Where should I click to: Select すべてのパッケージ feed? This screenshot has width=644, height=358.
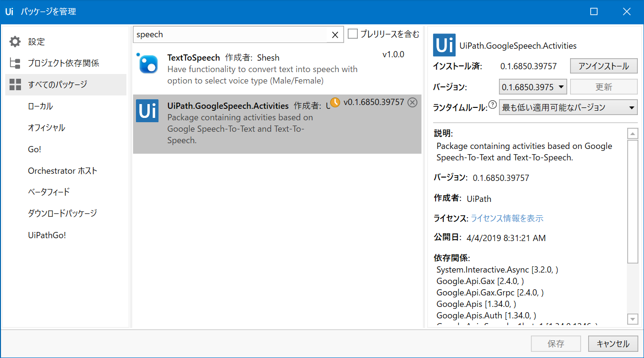pos(66,84)
